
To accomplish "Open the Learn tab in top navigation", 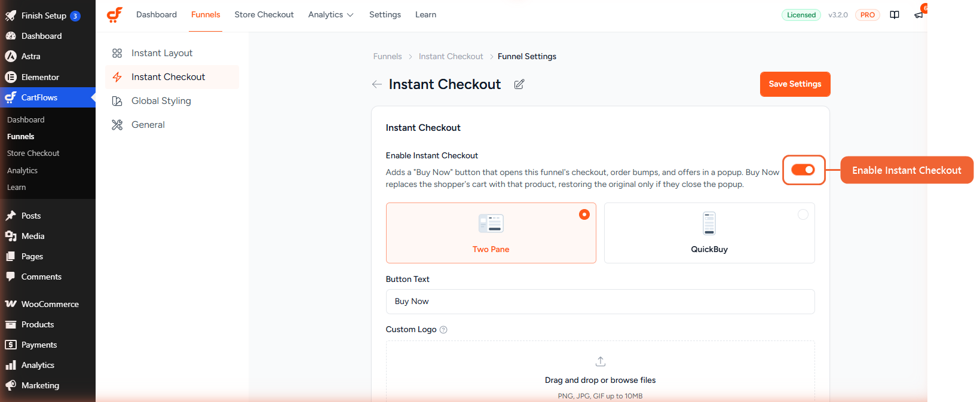I will [425, 14].
